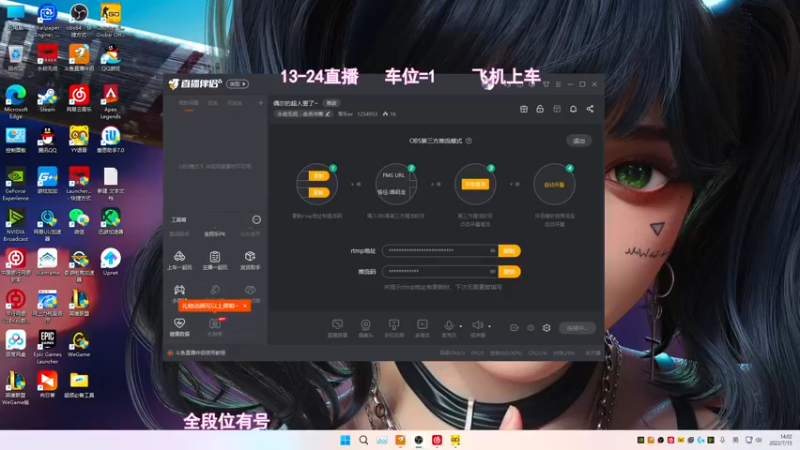Open the share icon in stream header

(590, 109)
